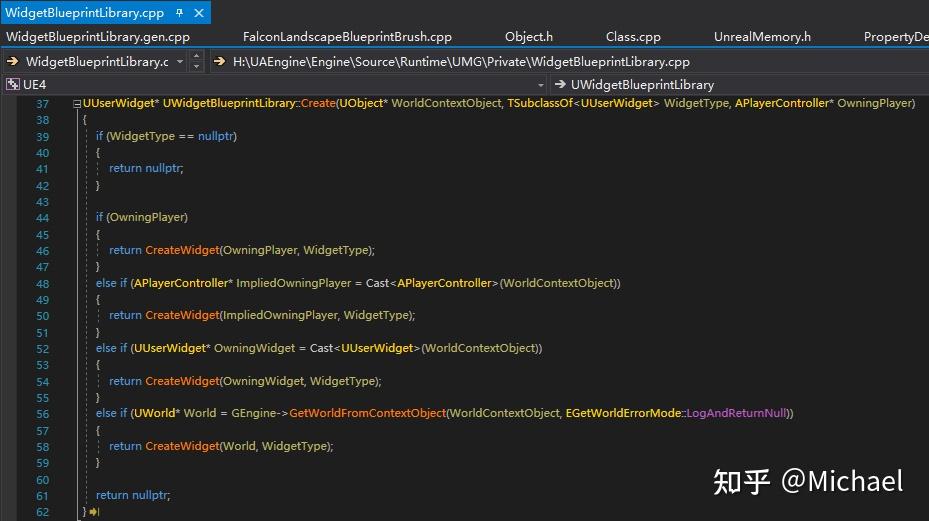Click the navigate arrow icon before WidgetBlueprintLibrary.c
The height and width of the screenshot is (521, 929).
[12, 61]
